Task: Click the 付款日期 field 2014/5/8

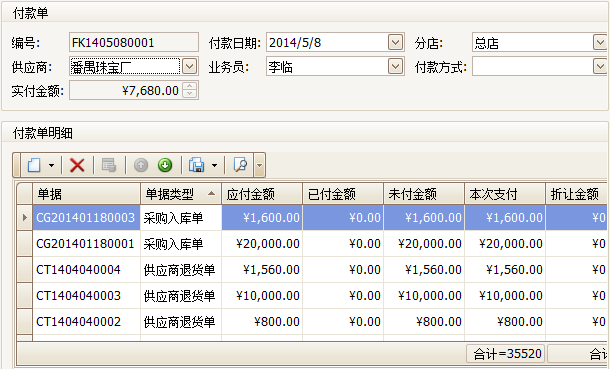Action: pyautogui.click(x=327, y=42)
